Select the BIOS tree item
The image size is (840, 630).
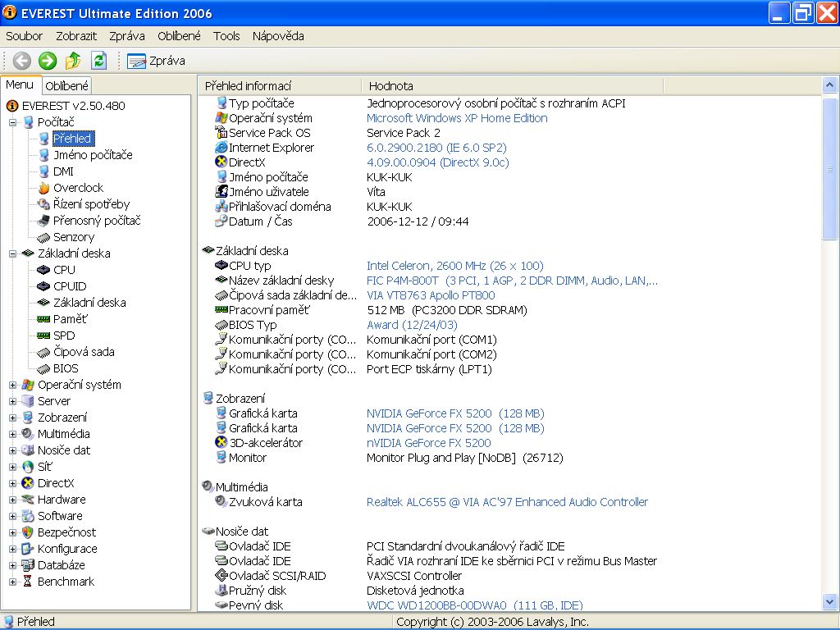pos(66,368)
